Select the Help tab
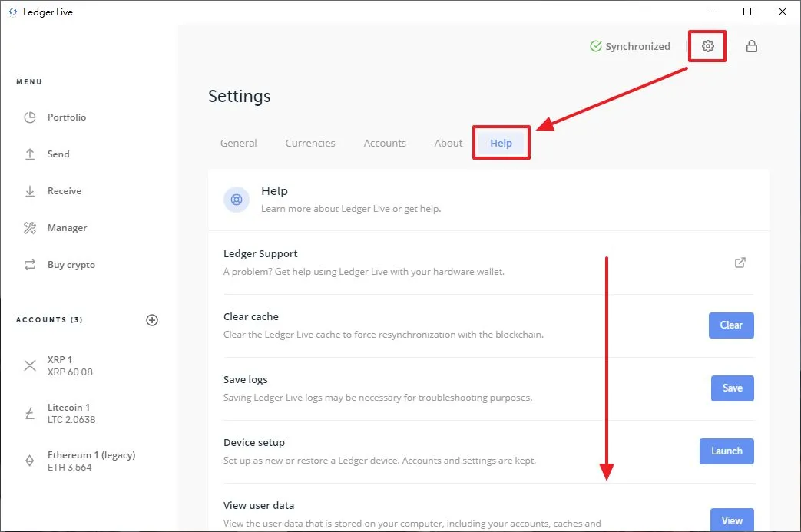 (501, 143)
